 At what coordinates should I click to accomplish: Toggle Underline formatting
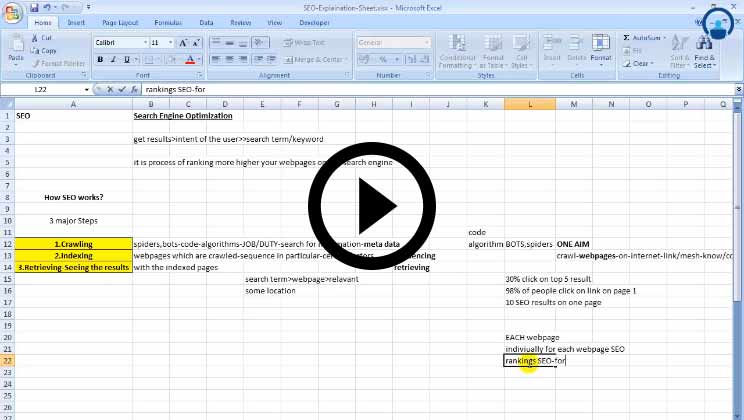tap(126, 60)
